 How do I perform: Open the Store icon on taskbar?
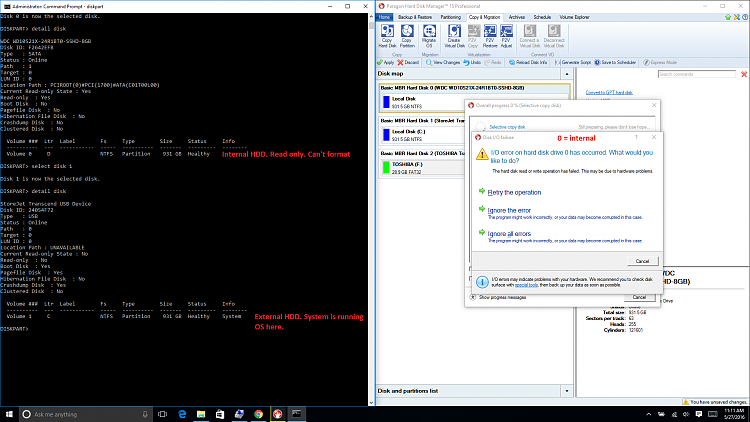[220, 414]
